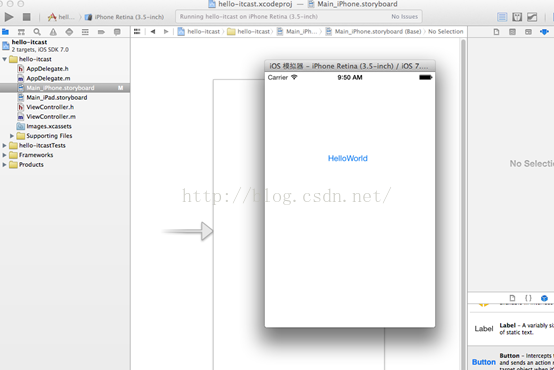Screen dimensions: 554x370
Task: Select ViewController.h file
Action: pyautogui.click(x=50, y=107)
